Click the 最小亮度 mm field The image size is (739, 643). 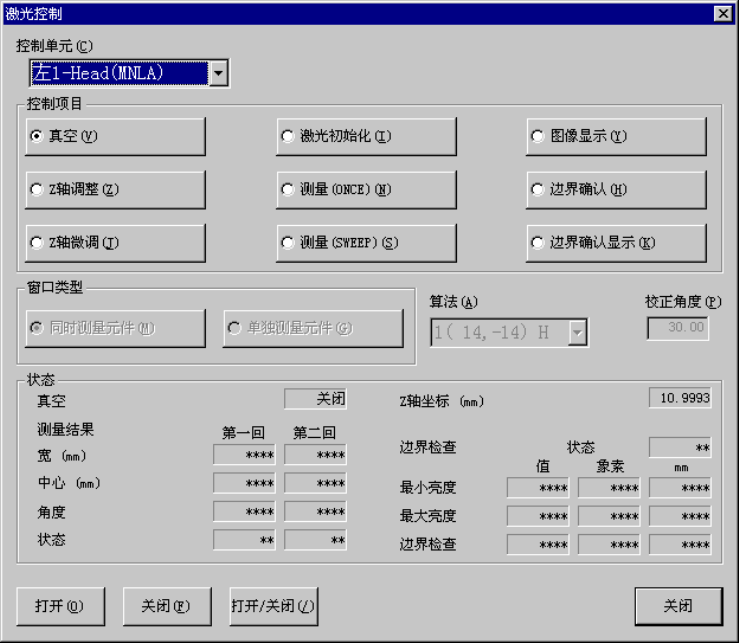click(680, 488)
